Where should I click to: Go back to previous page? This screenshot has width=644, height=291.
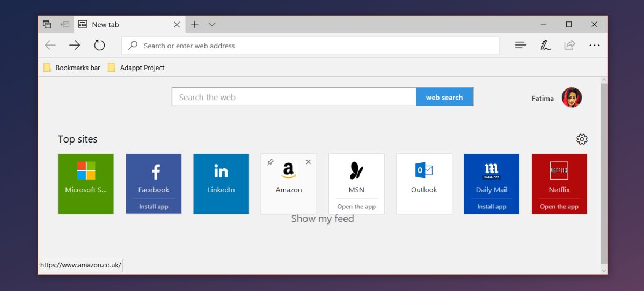coord(50,46)
